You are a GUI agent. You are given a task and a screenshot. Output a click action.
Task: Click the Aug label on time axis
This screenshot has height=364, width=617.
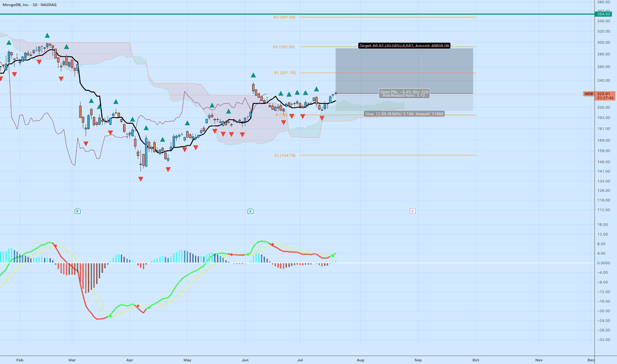tap(360, 359)
